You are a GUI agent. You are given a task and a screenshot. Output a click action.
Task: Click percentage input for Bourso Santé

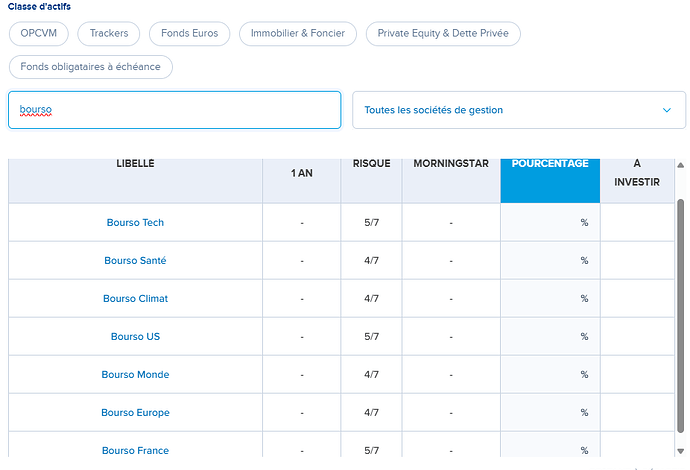(550, 261)
